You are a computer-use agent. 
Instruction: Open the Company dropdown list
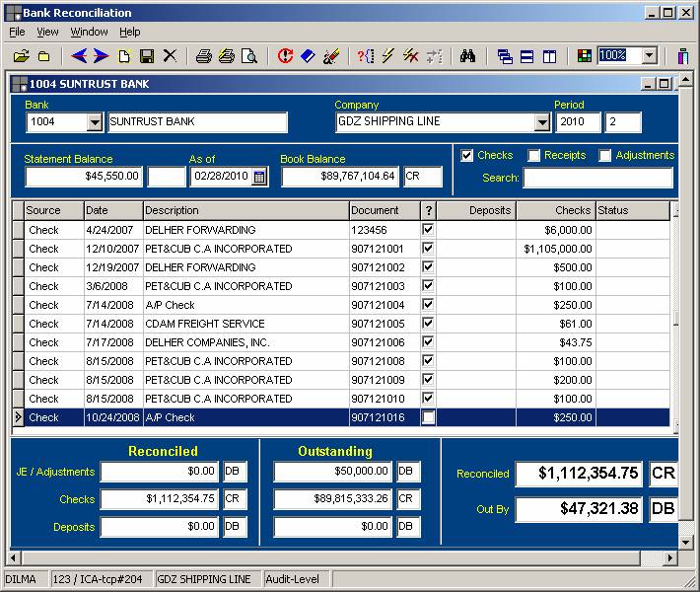tap(541, 122)
